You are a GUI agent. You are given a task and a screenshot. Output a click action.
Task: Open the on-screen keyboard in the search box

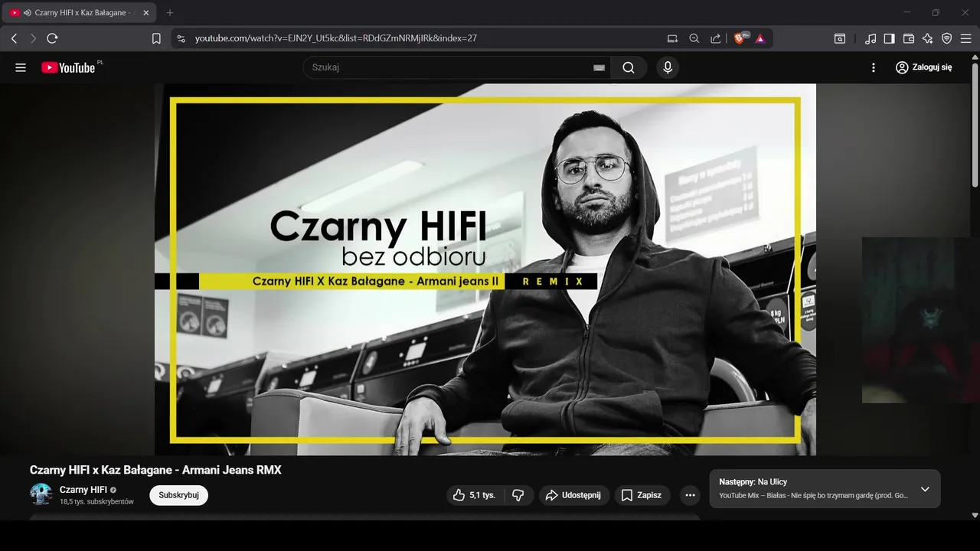[x=599, y=67]
